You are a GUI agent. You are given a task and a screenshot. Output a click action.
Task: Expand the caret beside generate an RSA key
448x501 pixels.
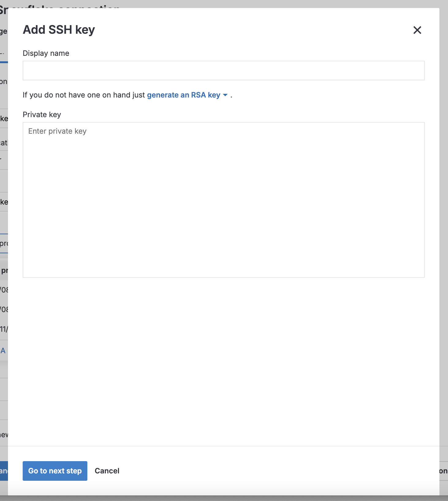[225, 95]
